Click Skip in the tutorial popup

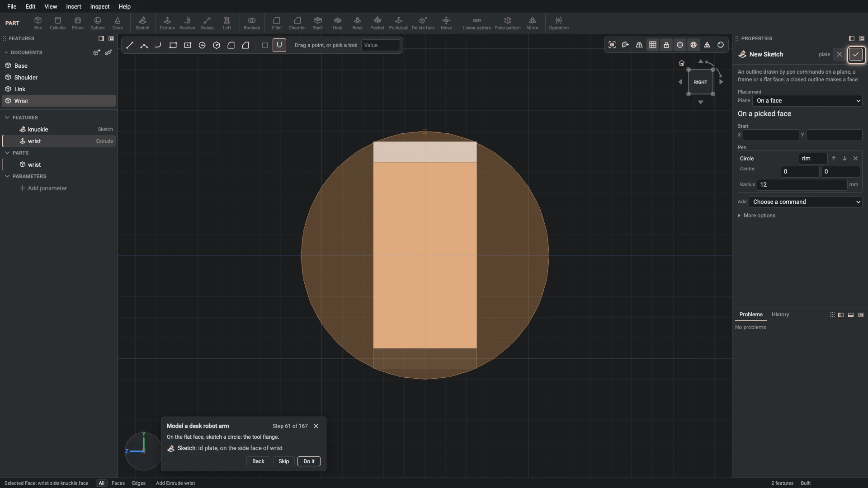click(283, 461)
